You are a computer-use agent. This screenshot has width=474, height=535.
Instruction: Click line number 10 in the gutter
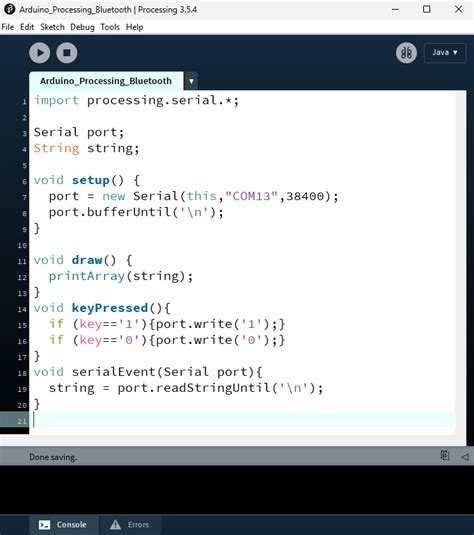click(x=22, y=245)
